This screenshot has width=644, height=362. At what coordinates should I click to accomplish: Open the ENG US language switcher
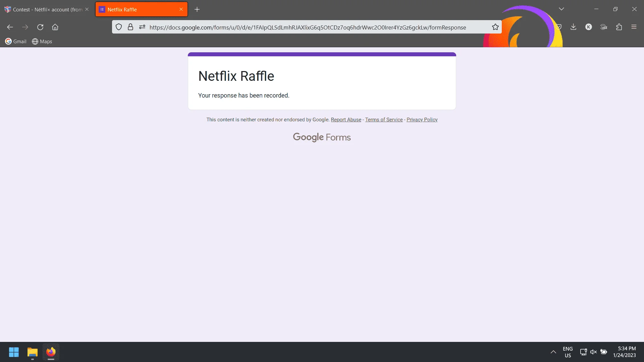tap(568, 352)
